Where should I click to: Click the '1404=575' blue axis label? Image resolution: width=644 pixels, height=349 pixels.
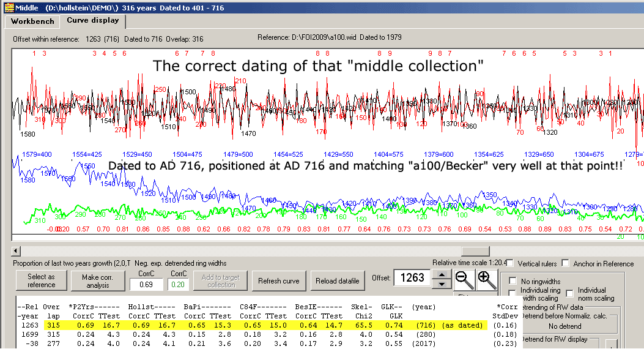click(388, 154)
